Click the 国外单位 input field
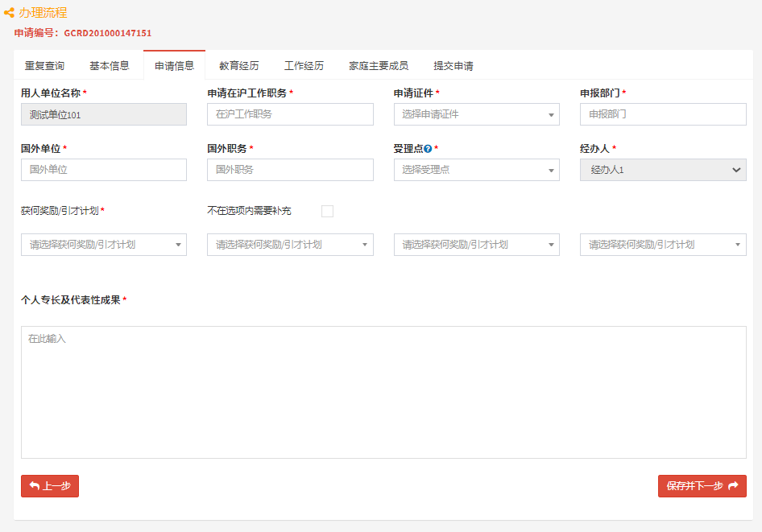762x532 pixels. [104, 170]
